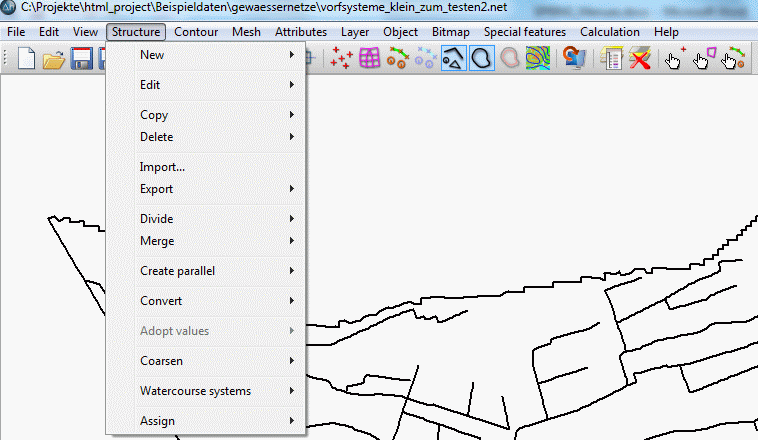This screenshot has height=440, width=758.
Task: Expand the Export submenu
Action: [206, 189]
